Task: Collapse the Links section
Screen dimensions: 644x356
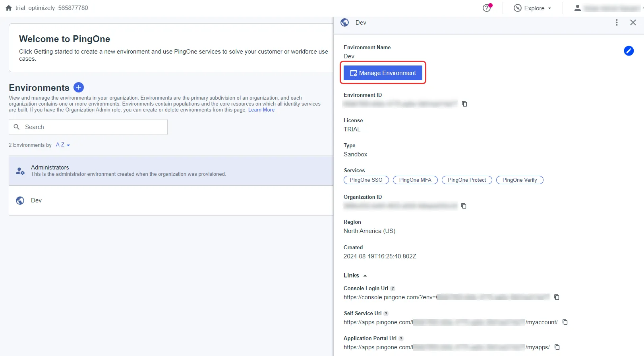Action: (x=365, y=275)
